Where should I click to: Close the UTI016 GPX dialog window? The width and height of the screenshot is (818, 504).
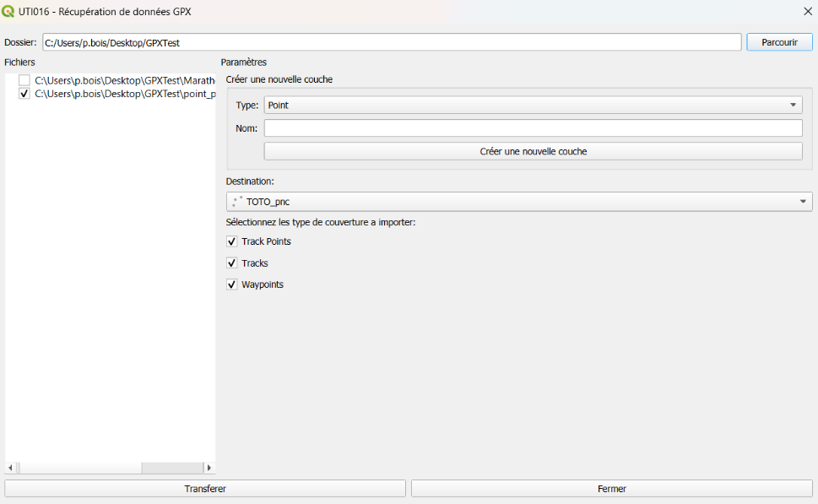pyautogui.click(x=806, y=12)
